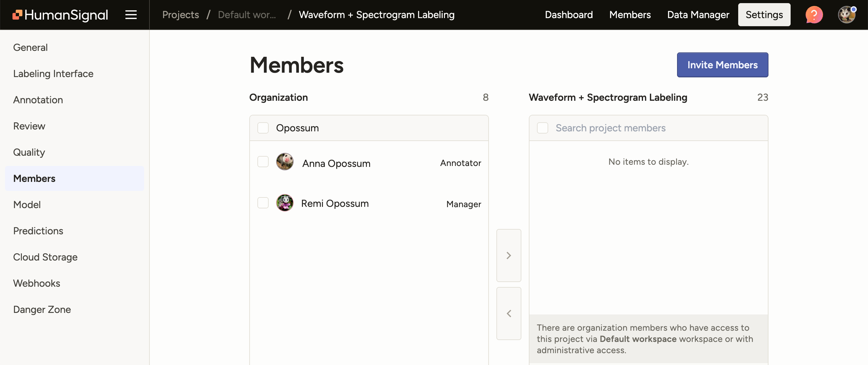Image resolution: width=868 pixels, height=365 pixels.
Task: Go to Danger Zone settings
Action: pos(42,309)
